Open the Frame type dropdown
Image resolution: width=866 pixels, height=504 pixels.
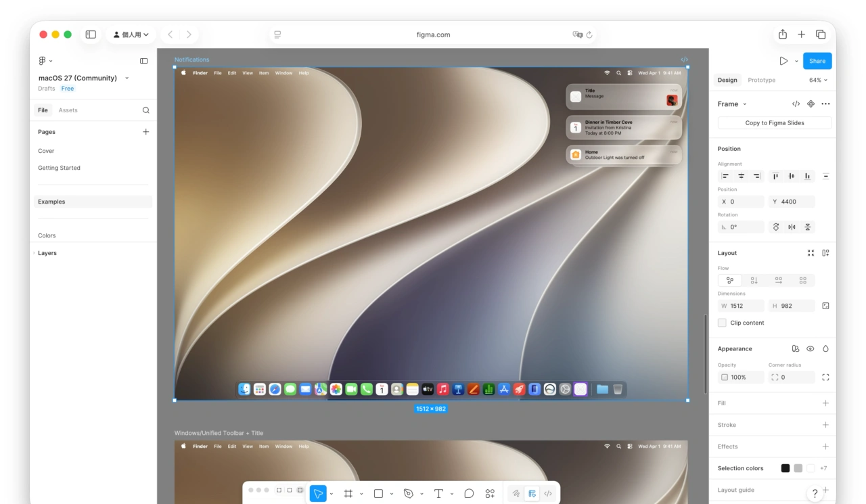[732, 104]
